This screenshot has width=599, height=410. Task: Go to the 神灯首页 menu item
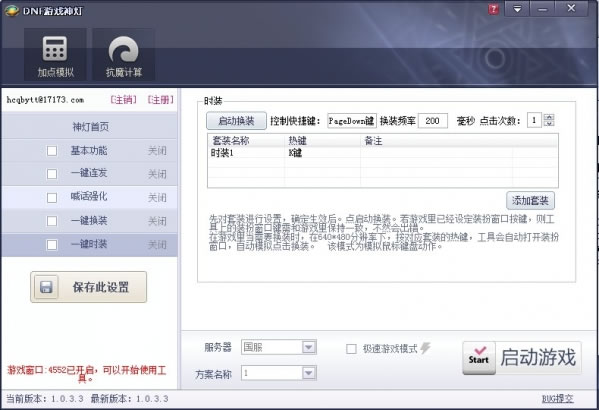click(90, 127)
